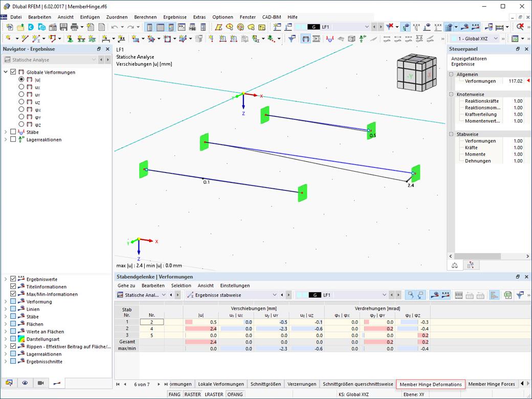532x399 pixels.
Task: Click the Save floppy disk icon
Action: [63, 27]
